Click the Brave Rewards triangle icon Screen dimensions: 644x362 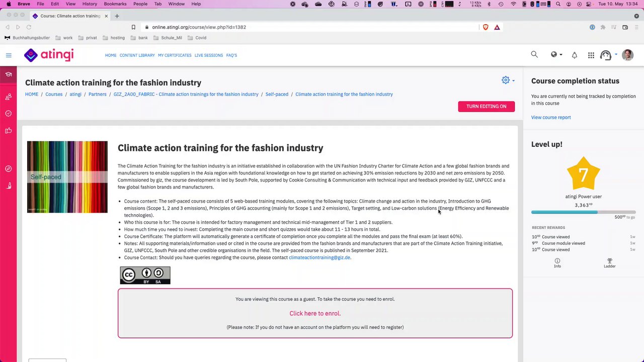pyautogui.click(x=497, y=27)
